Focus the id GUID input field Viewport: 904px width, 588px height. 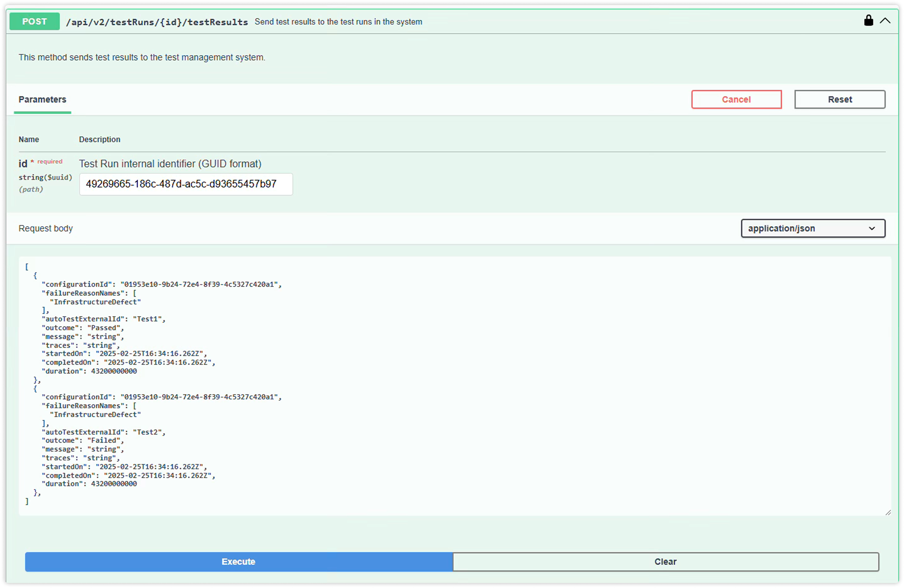(x=186, y=184)
